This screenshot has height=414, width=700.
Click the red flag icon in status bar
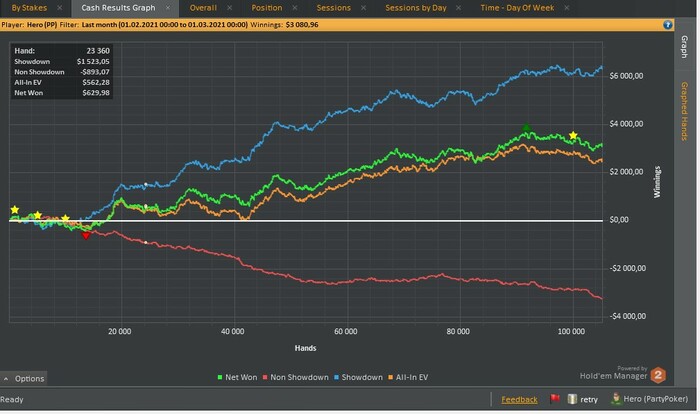[x=555, y=398]
